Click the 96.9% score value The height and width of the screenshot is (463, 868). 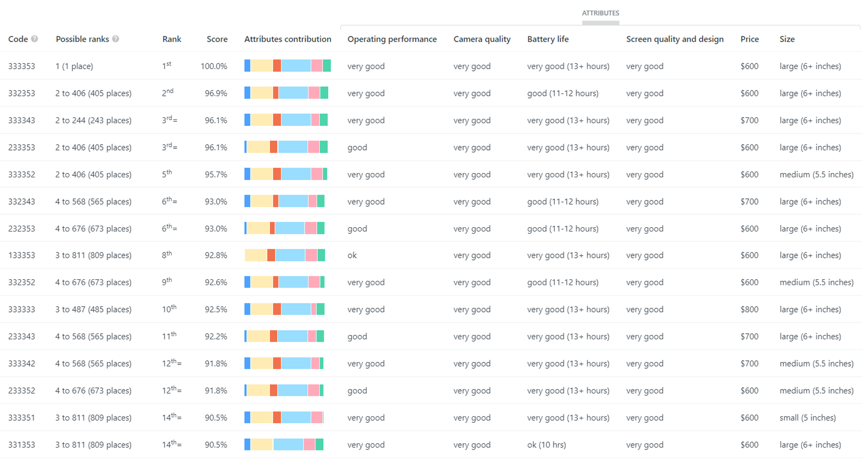[x=216, y=93]
